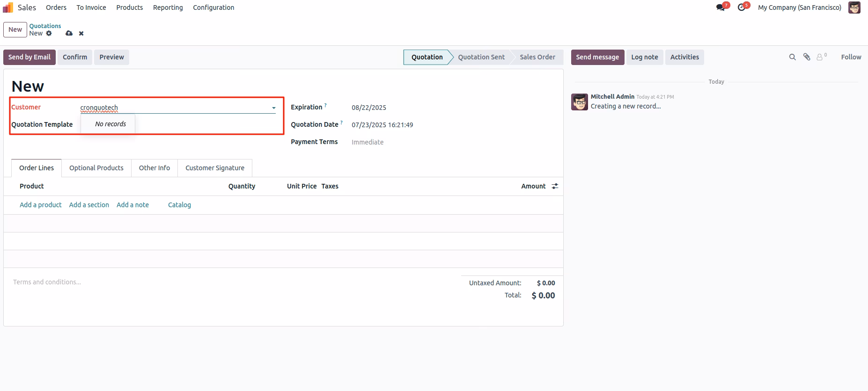The width and height of the screenshot is (868, 391).
Task: Save record manually with cloud icon
Action: tap(69, 33)
